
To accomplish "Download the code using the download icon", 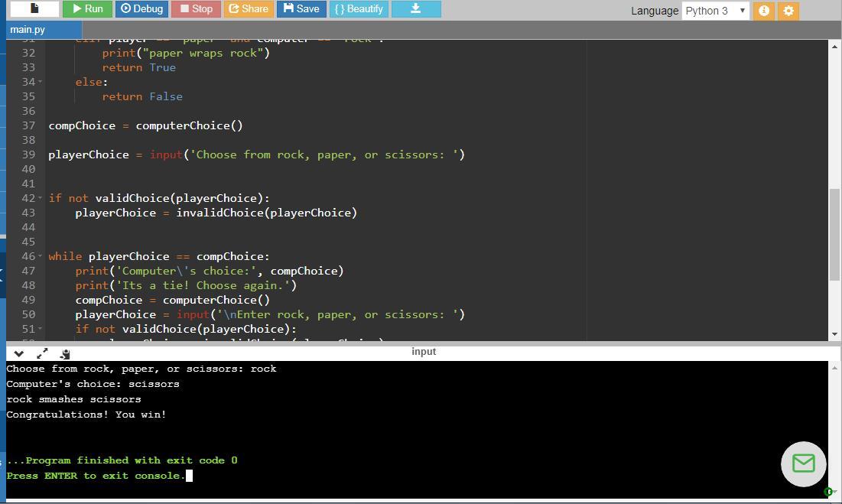I will click(416, 9).
